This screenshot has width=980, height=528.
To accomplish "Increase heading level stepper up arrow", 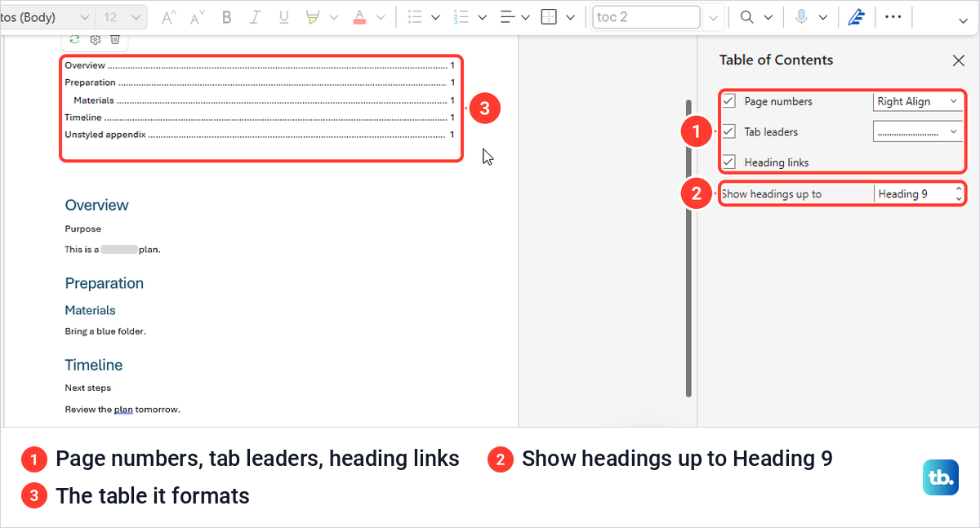I will (x=958, y=189).
